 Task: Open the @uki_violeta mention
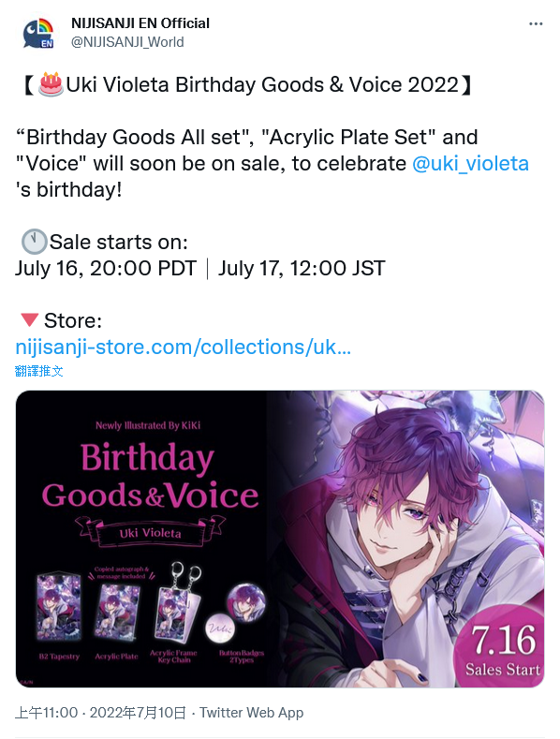(470, 164)
